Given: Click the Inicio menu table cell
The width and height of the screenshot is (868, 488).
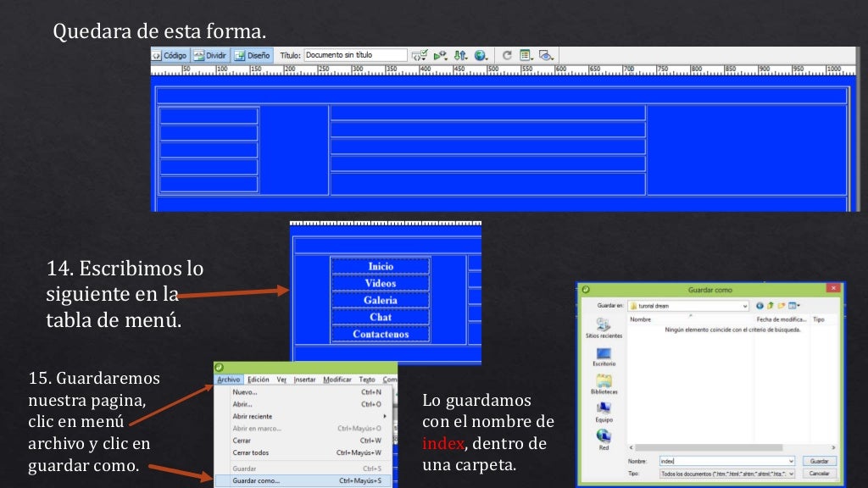Looking at the screenshot, I should tap(381, 267).
